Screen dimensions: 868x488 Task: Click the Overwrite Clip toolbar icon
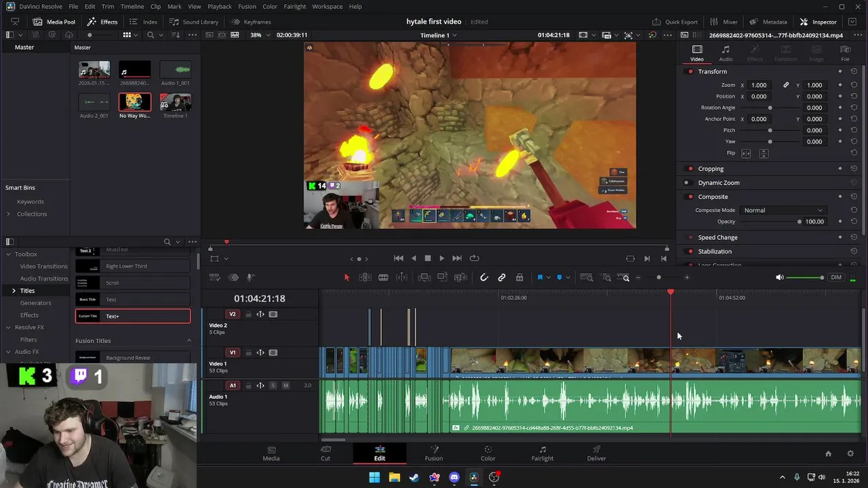442,277
